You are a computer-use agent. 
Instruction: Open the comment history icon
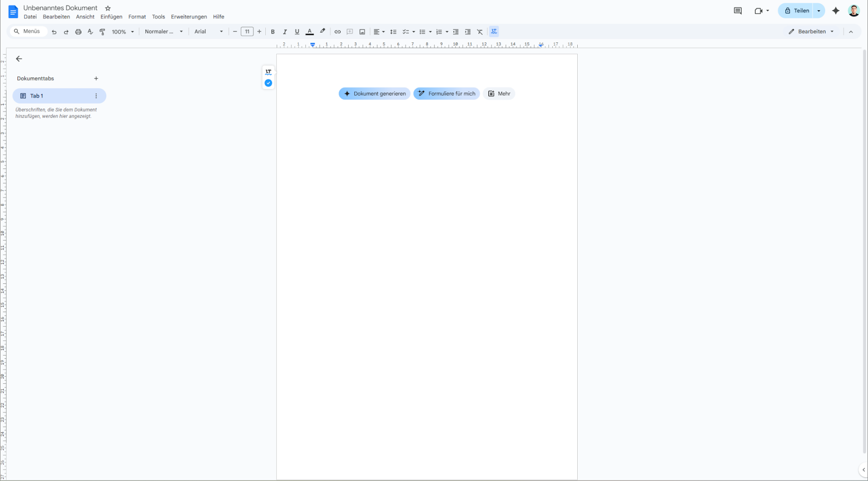pyautogui.click(x=737, y=11)
